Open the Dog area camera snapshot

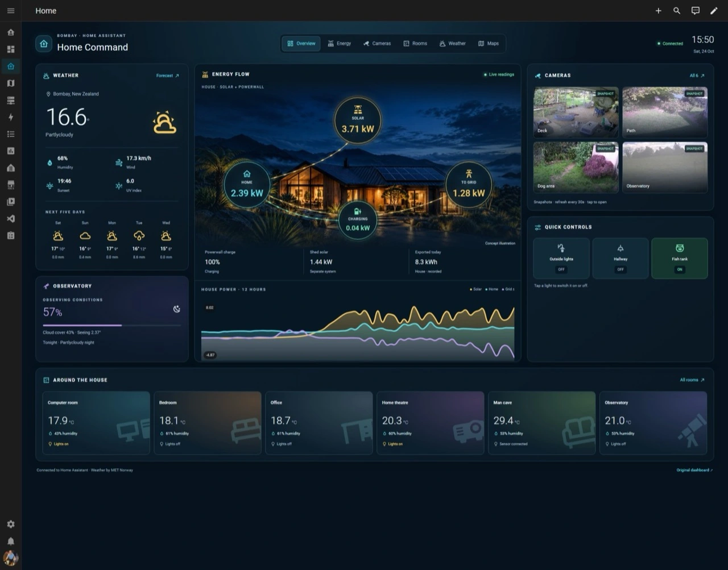(x=576, y=167)
